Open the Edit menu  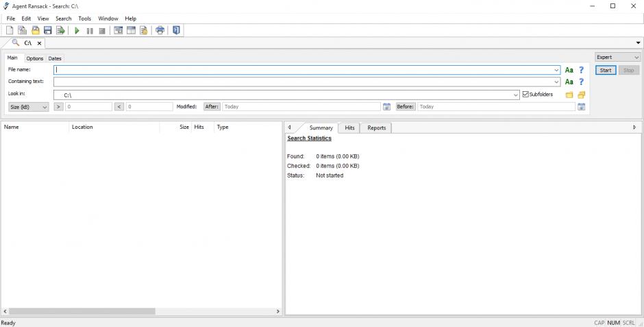pos(26,19)
